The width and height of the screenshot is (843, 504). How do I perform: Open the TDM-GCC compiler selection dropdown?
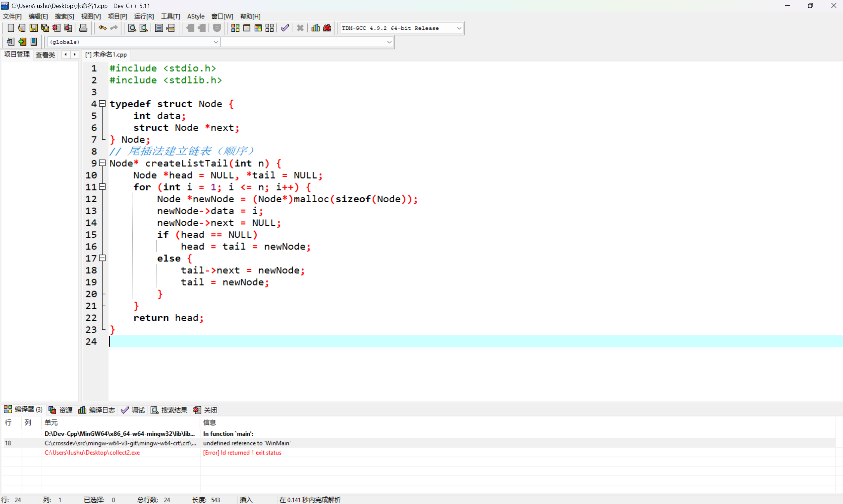(459, 28)
